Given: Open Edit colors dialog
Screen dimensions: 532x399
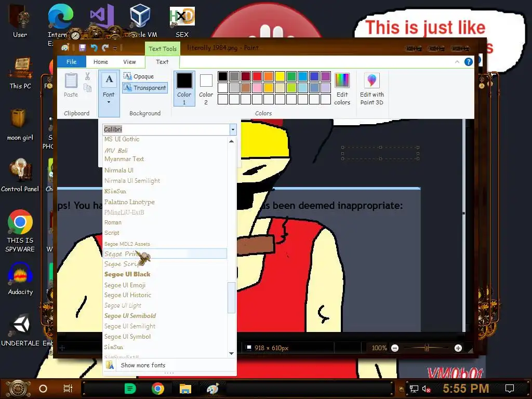Looking at the screenshot, I should [342, 88].
